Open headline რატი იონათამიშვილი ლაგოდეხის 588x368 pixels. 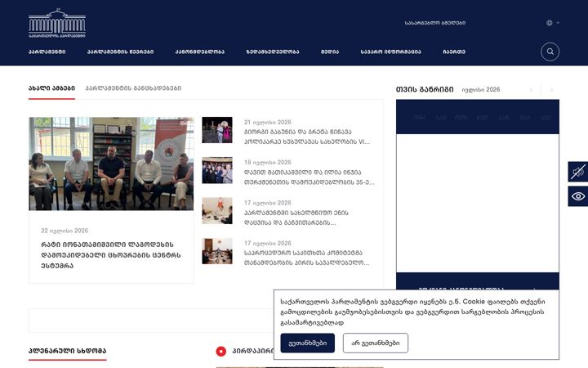111,255
